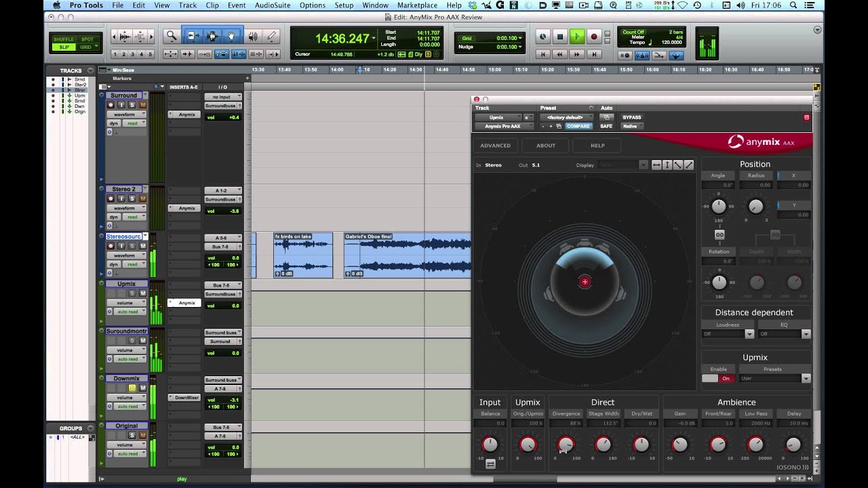Image resolution: width=868 pixels, height=488 pixels.
Task: Open the Setup menu
Action: tap(344, 5)
